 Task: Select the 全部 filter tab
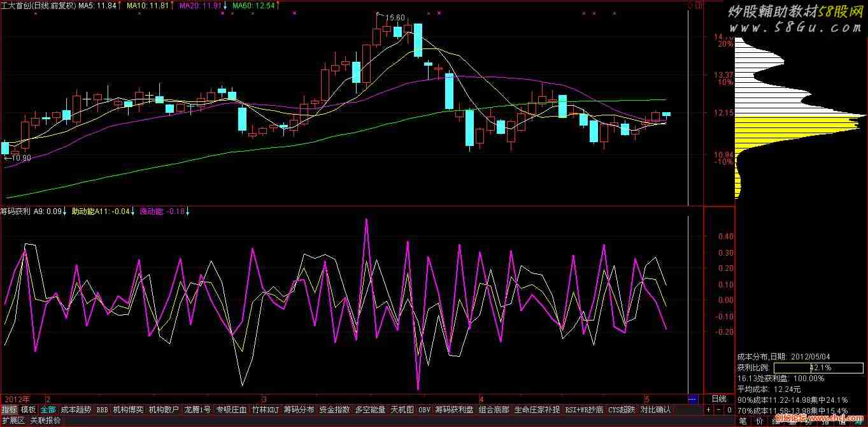pos(48,409)
